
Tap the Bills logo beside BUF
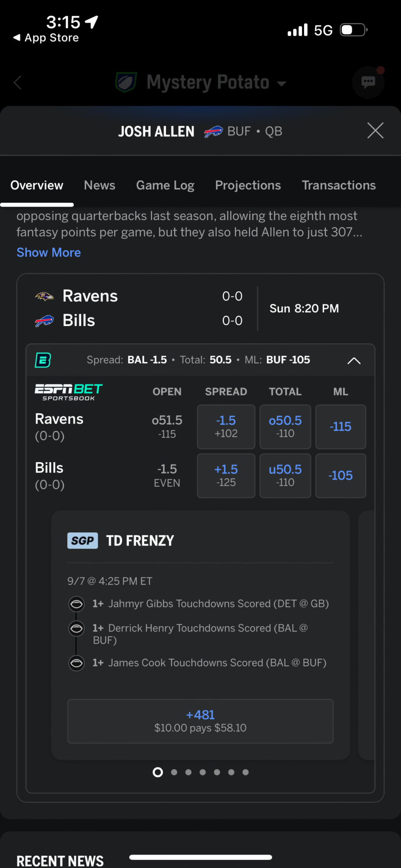pyautogui.click(x=213, y=131)
